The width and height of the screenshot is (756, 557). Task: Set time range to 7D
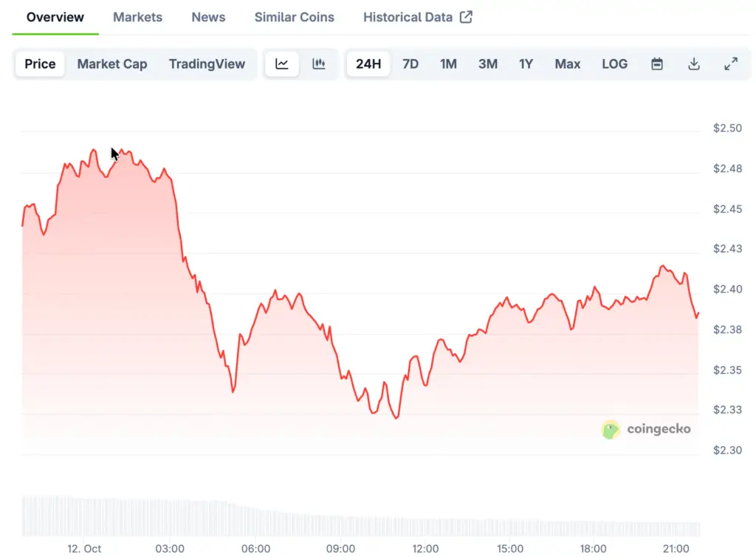[x=410, y=64]
